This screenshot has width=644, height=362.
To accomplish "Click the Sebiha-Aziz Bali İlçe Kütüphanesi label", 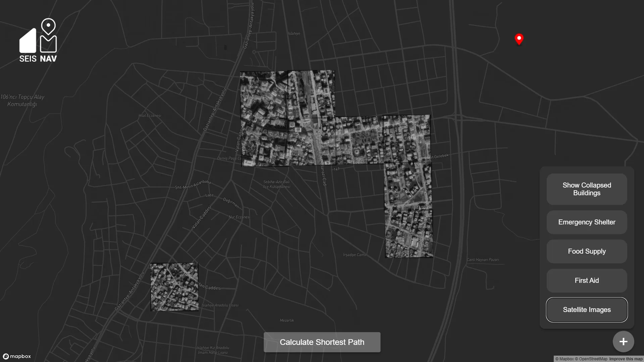I will (276, 184).
